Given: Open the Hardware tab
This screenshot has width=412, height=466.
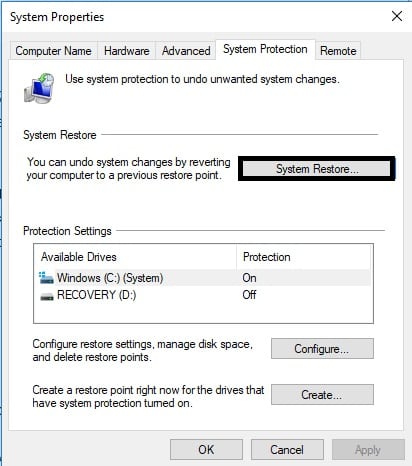Looking at the screenshot, I should point(126,51).
